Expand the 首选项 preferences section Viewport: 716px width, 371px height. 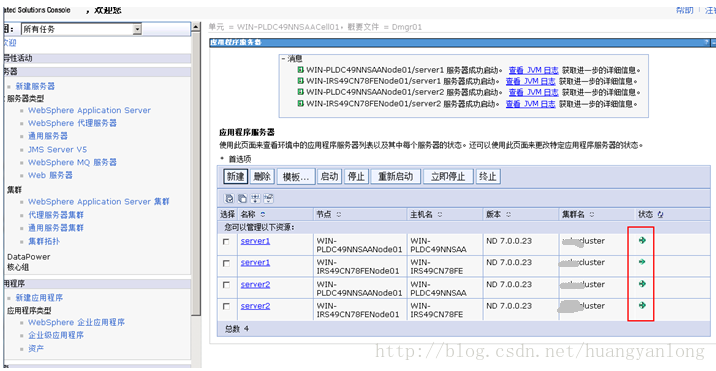point(222,159)
